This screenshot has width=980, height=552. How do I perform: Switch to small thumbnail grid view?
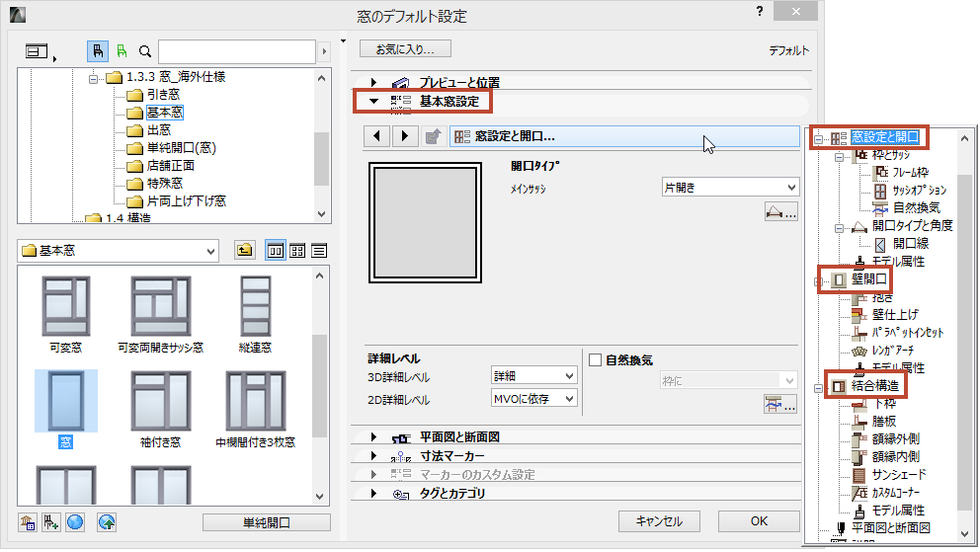click(297, 251)
